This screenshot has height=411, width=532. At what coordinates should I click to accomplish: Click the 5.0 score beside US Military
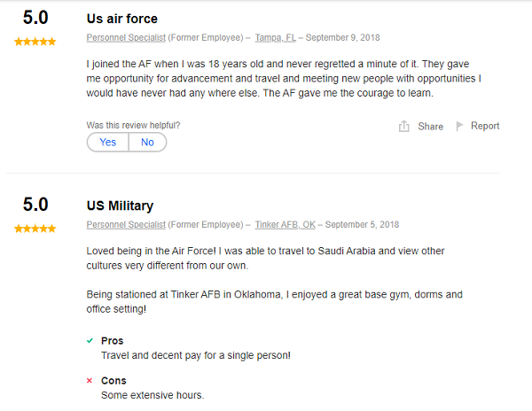pyautogui.click(x=35, y=205)
